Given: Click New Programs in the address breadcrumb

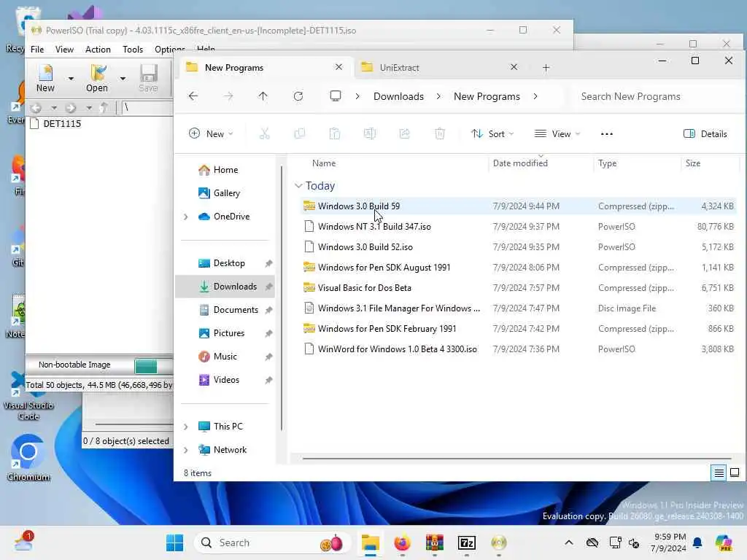Looking at the screenshot, I should (x=487, y=96).
